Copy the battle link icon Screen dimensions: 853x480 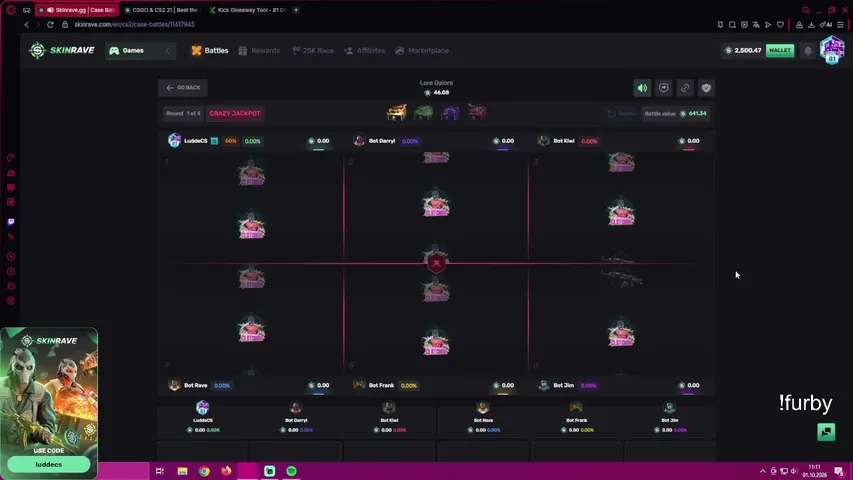tap(685, 88)
